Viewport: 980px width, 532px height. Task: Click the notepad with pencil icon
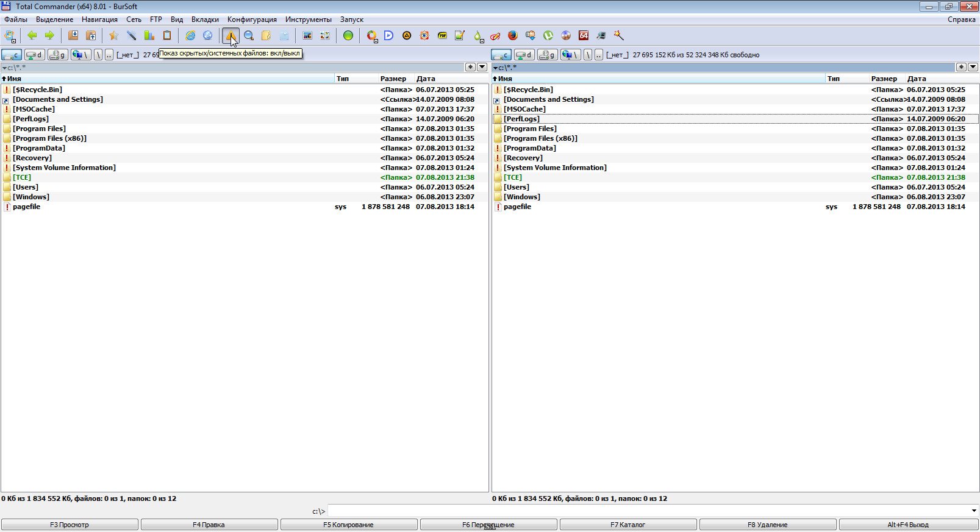(x=460, y=35)
